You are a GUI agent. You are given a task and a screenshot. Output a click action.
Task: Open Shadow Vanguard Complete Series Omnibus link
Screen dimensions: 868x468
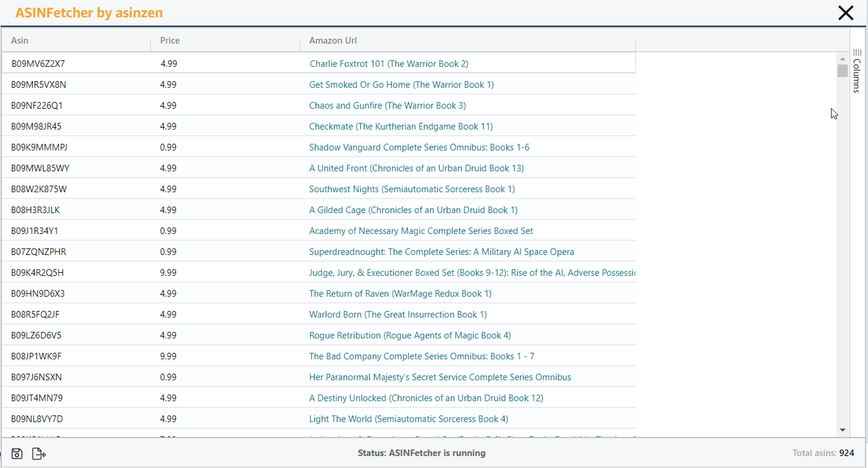click(419, 148)
